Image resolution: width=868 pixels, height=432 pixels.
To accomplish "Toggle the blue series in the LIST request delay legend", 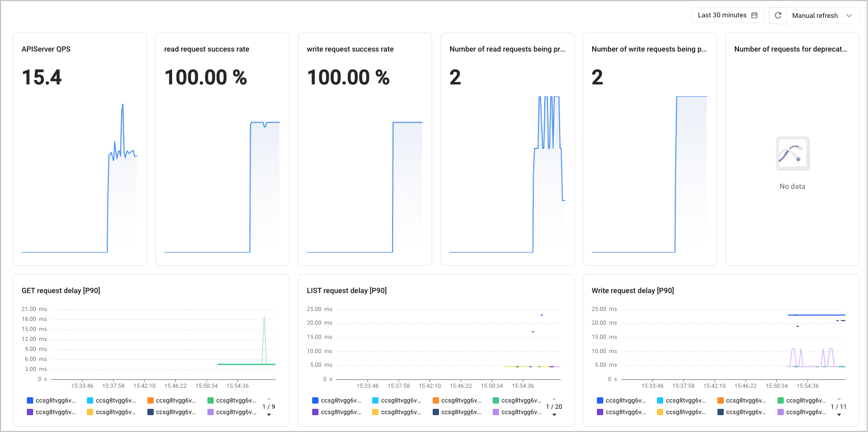I will point(337,400).
